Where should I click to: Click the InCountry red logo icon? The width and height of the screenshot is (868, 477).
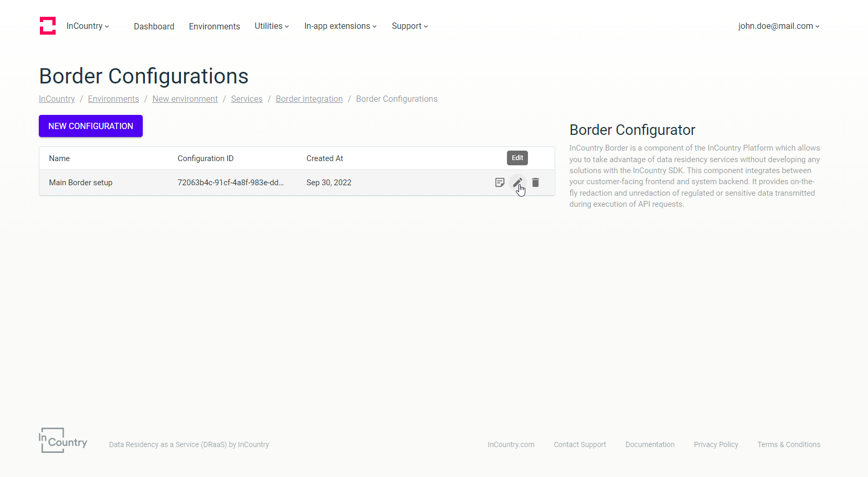click(x=48, y=26)
